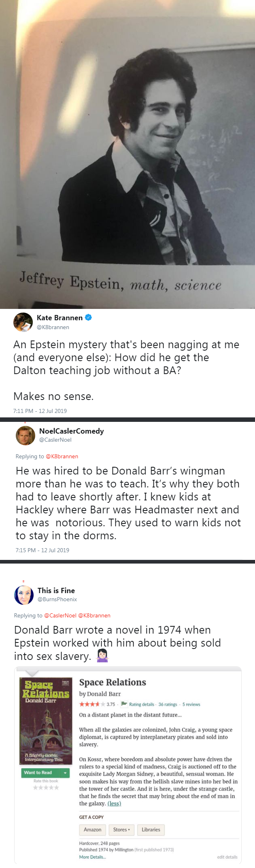255x868 pixels.
Task: Click the This is Fine avatar
Action: click(24, 595)
